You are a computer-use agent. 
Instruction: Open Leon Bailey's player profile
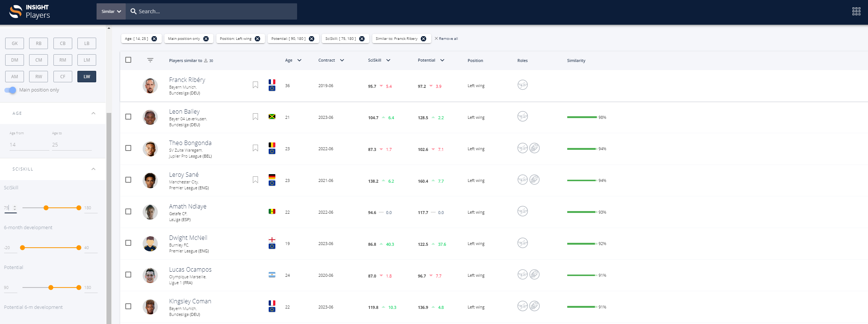(x=184, y=111)
